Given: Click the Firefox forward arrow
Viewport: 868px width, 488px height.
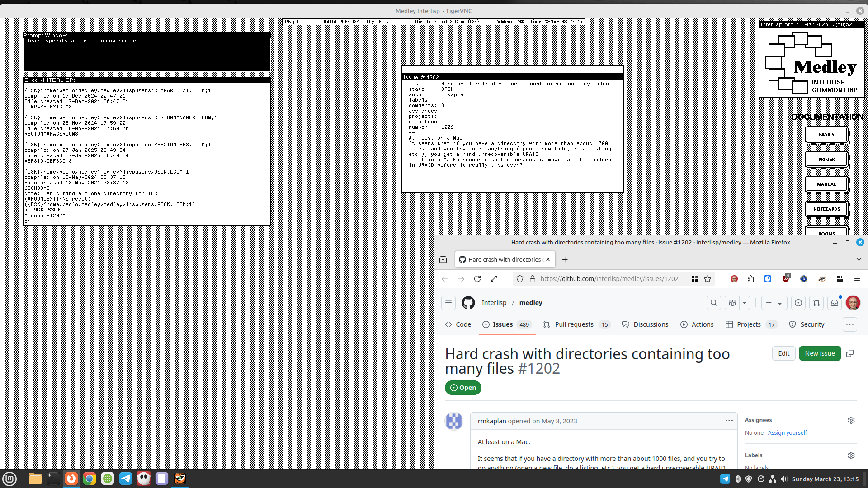Looking at the screenshot, I should pyautogui.click(x=461, y=279).
